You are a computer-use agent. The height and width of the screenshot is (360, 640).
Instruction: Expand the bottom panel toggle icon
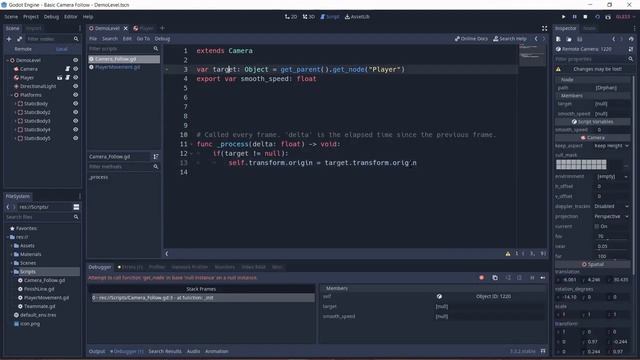543,351
